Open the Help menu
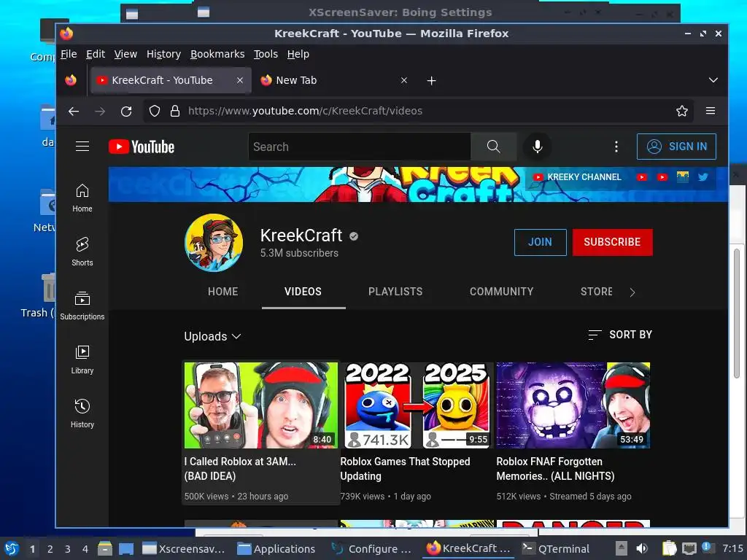This screenshot has width=747, height=560. click(298, 54)
